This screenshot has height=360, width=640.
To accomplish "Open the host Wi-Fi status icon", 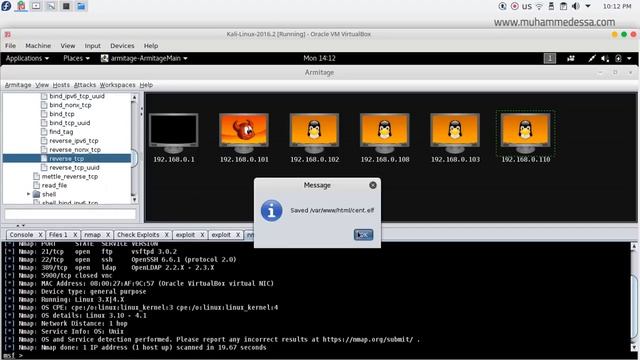I will (540, 6).
